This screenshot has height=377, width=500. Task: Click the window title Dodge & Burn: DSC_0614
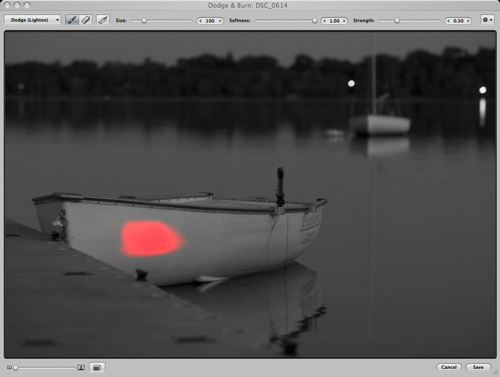click(x=248, y=5)
